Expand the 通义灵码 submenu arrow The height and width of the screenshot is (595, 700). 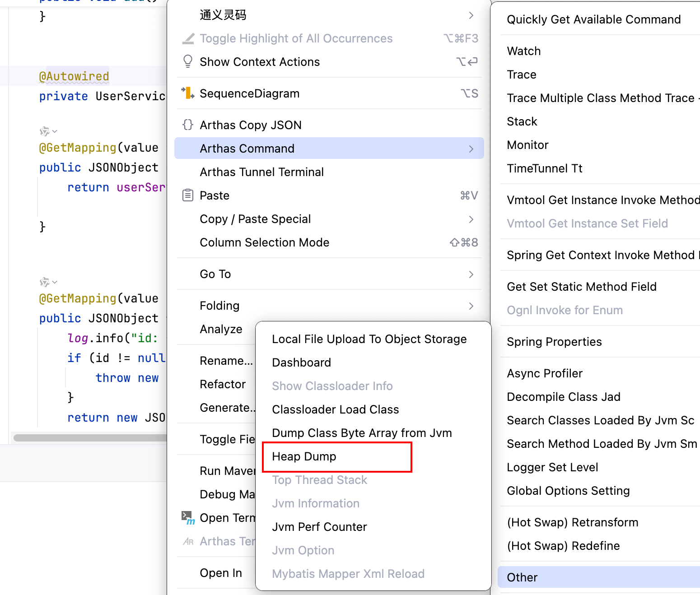[471, 15]
